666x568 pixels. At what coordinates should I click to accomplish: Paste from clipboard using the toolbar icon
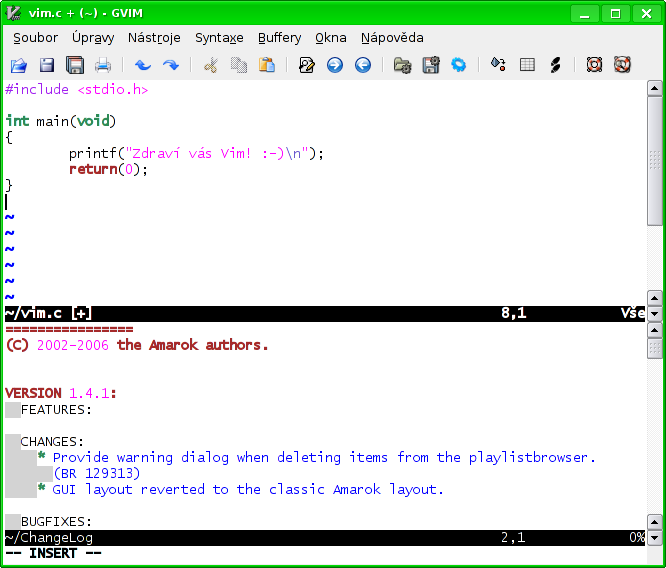pos(267,65)
